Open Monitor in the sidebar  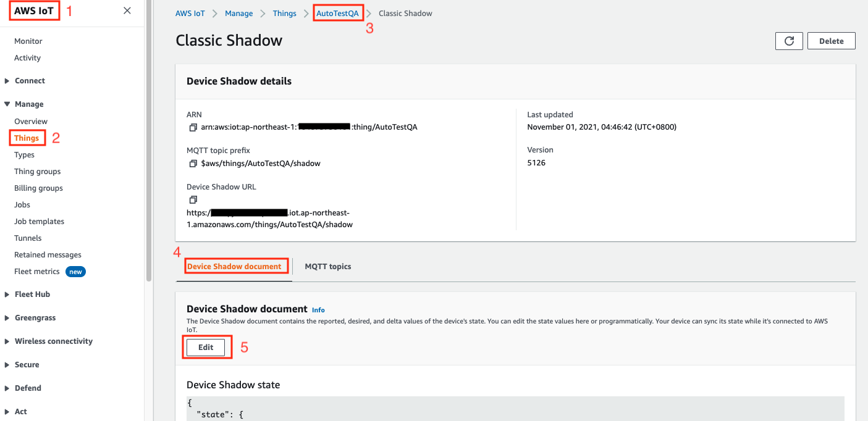point(28,41)
